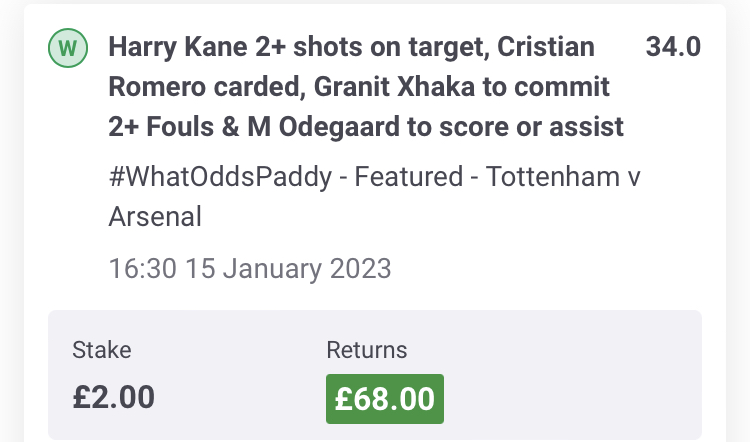Image resolution: width=750 pixels, height=442 pixels.
Task: Click the 15 January 2023 date
Action: click(x=288, y=268)
